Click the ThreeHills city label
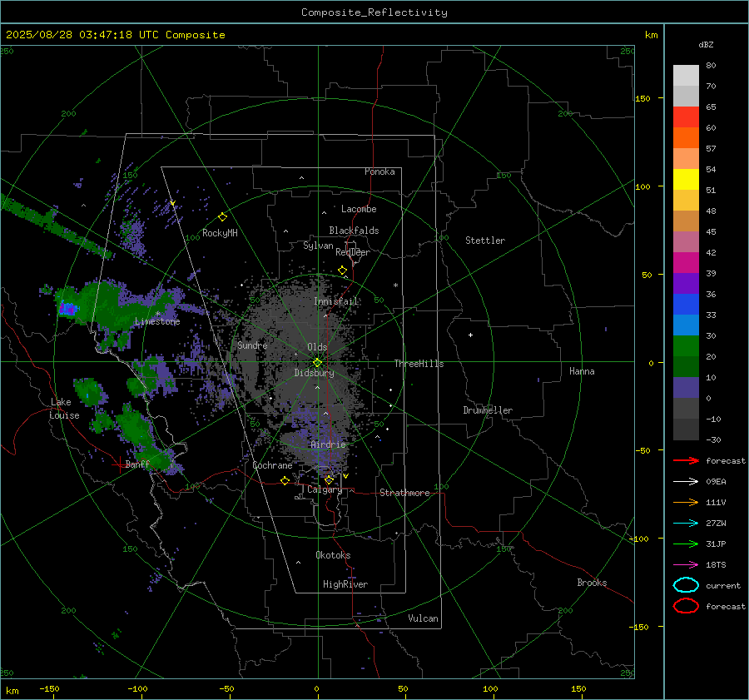749x700 pixels. [419, 364]
